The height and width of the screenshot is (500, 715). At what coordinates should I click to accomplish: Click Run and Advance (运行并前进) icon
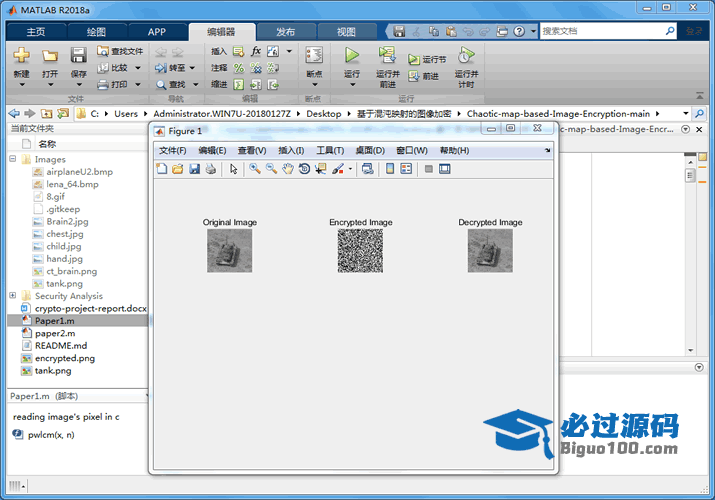[388, 56]
